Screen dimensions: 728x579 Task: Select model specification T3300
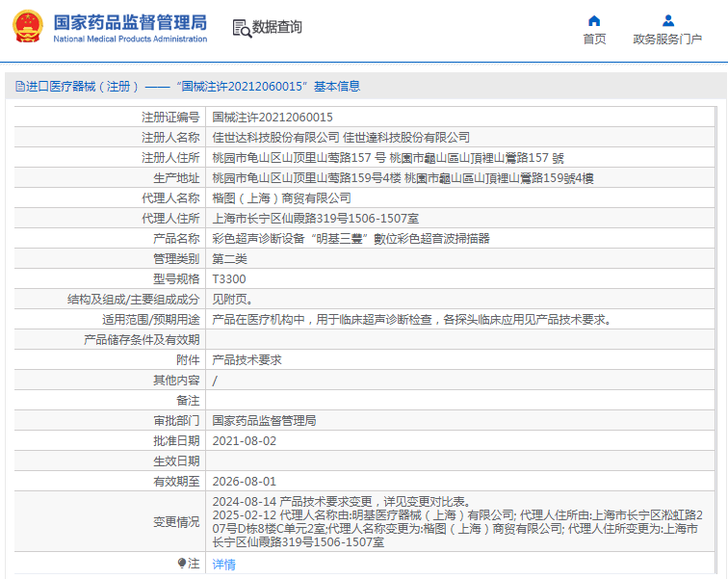[229, 279]
